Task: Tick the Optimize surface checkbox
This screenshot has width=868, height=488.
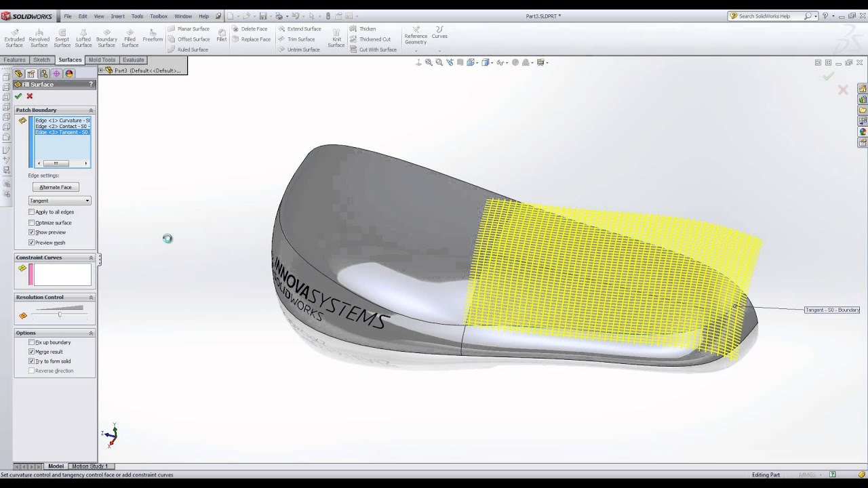Action: (31, 222)
